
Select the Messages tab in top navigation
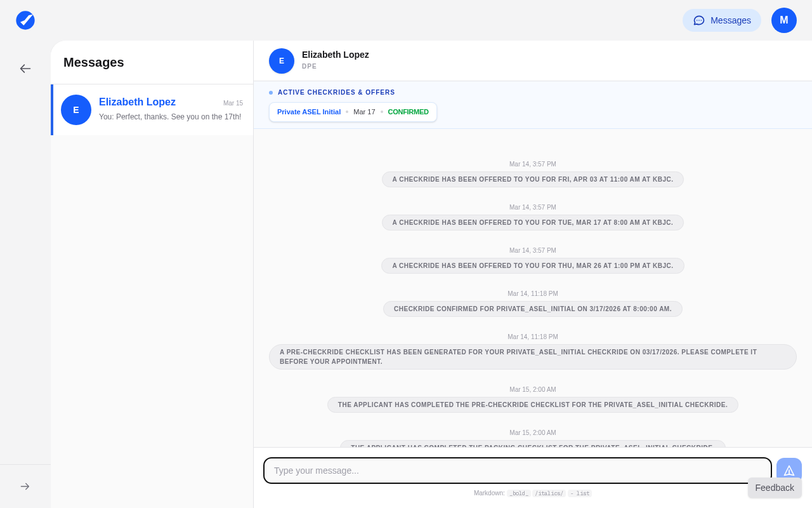tap(722, 20)
